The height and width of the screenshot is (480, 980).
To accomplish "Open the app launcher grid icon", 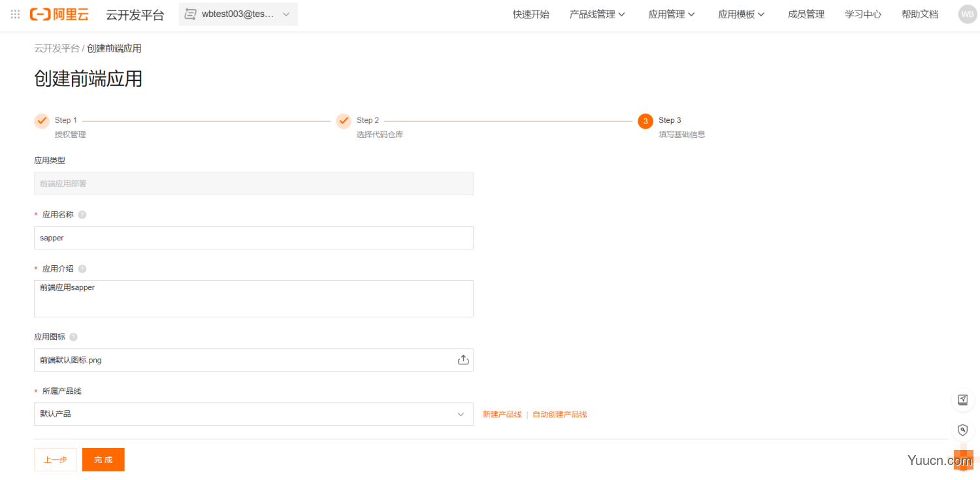I will pos(16,14).
